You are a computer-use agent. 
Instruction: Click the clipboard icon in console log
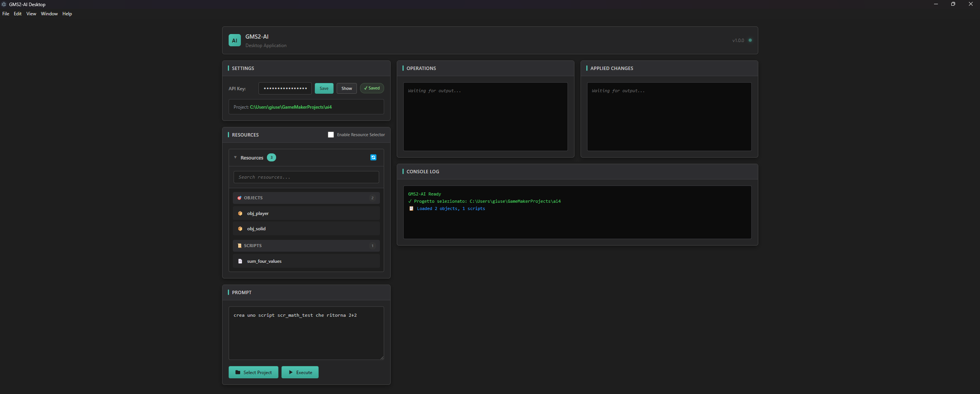411,208
